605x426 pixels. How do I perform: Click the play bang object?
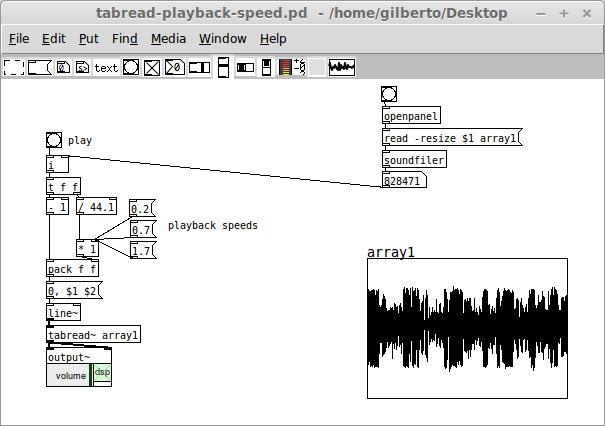pyautogui.click(x=53, y=141)
